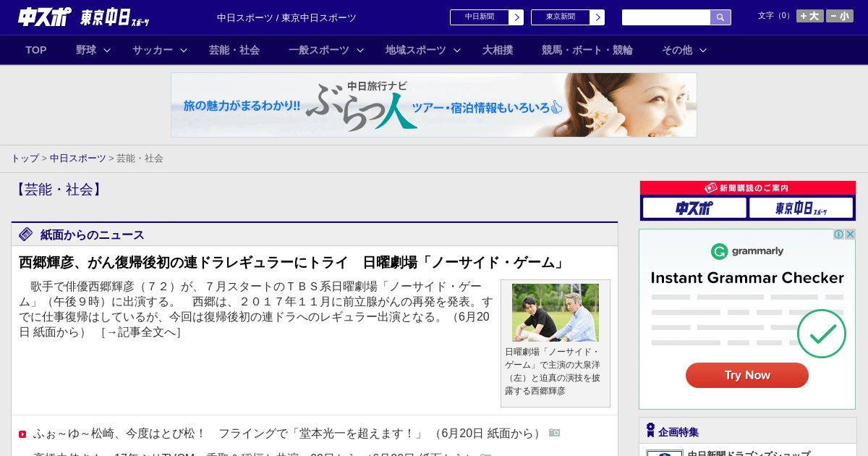
Task: Open the 芸能・社会 menu
Action: (234, 50)
